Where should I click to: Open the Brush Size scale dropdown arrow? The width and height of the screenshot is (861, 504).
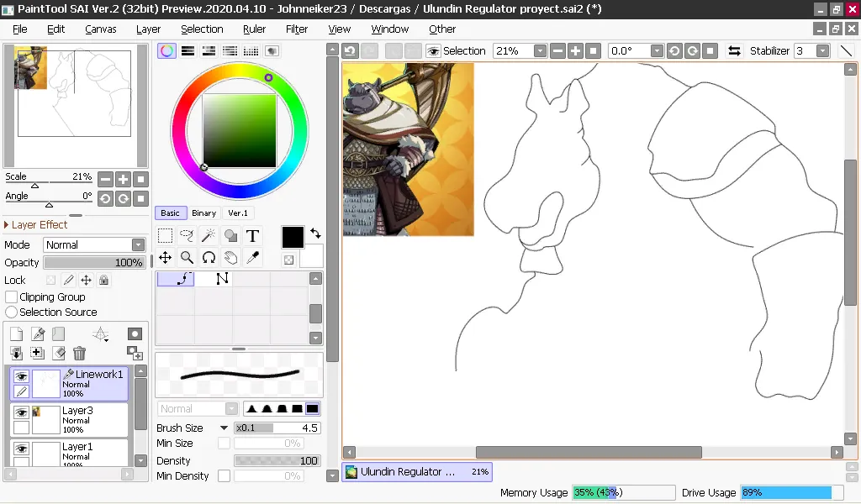pos(224,428)
